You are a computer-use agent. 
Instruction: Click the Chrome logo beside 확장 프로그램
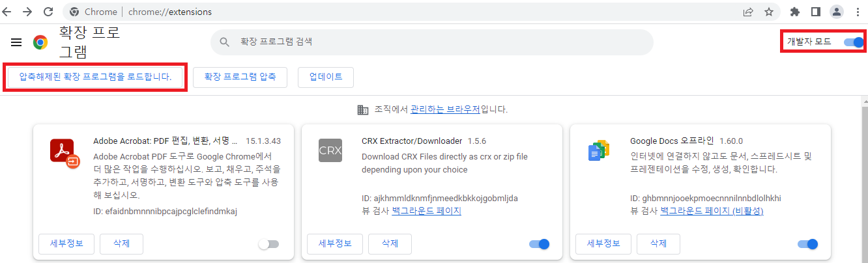pyautogui.click(x=40, y=43)
